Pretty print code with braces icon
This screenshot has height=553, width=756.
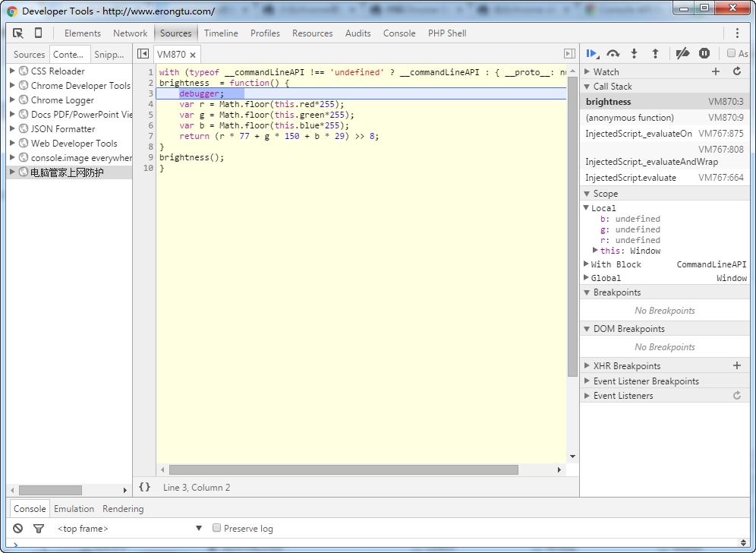[145, 487]
